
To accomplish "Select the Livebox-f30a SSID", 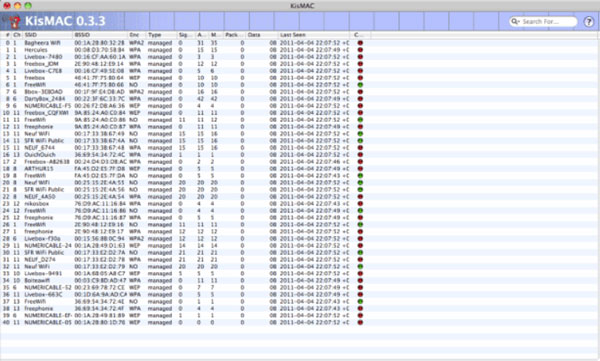I will click(42, 238).
